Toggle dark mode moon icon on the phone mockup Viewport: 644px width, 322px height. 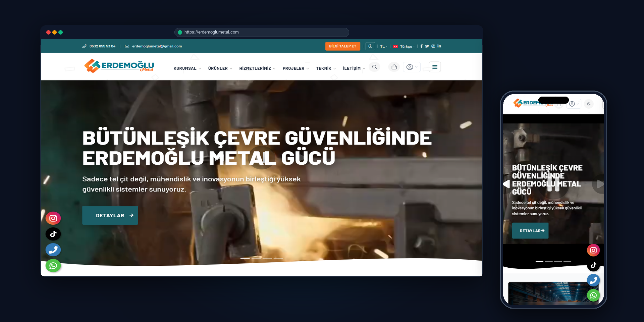[589, 104]
